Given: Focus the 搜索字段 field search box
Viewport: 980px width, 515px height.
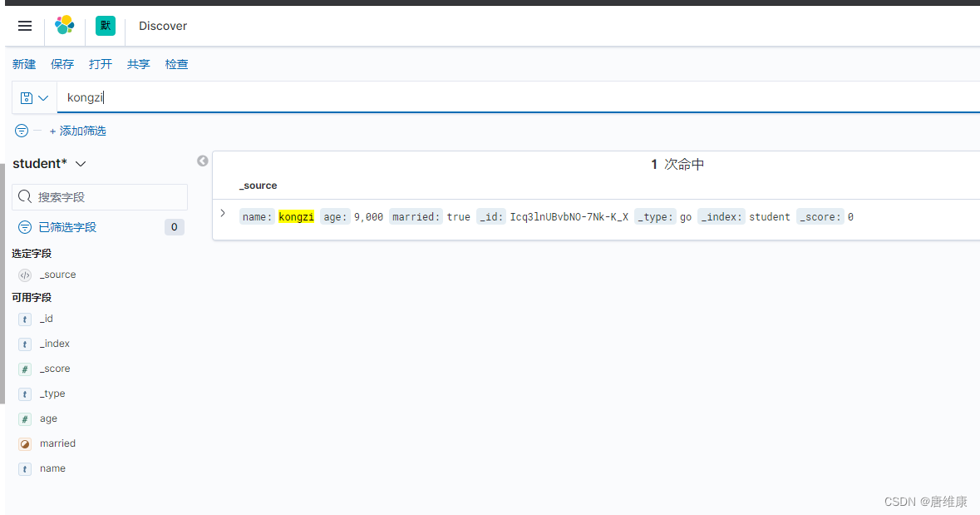Looking at the screenshot, I should pyautogui.click(x=100, y=197).
